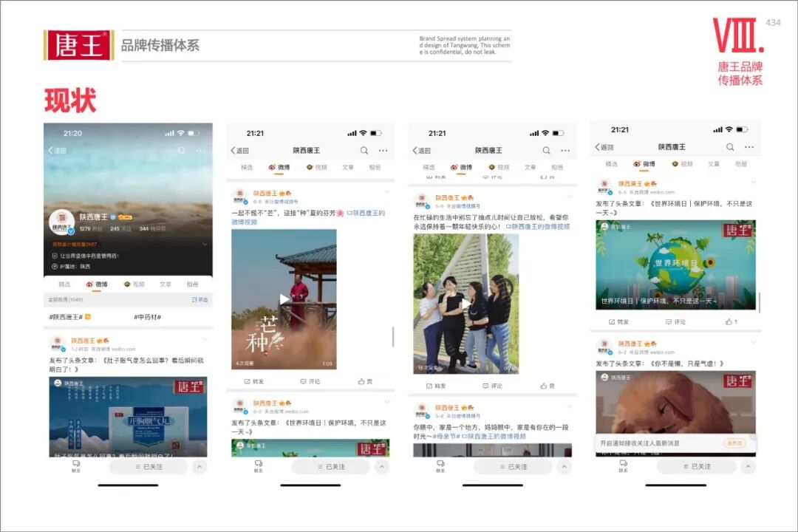Grab the scrollbar beside the 世界环境日 globe image
This screenshot has width=798, height=532.
point(760,302)
